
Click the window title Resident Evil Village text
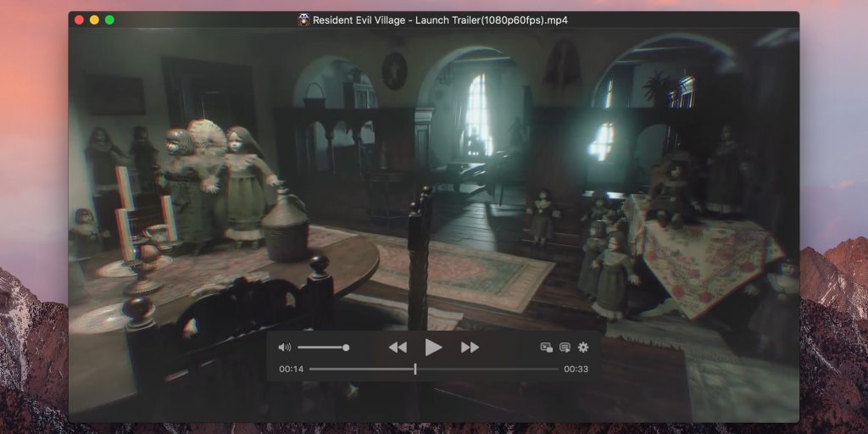(440, 20)
